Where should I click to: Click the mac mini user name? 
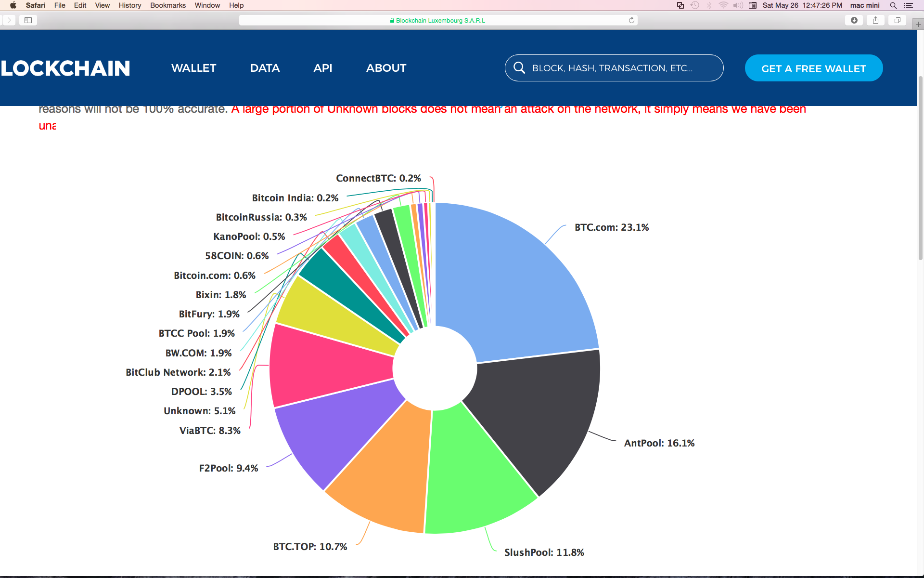[865, 5]
